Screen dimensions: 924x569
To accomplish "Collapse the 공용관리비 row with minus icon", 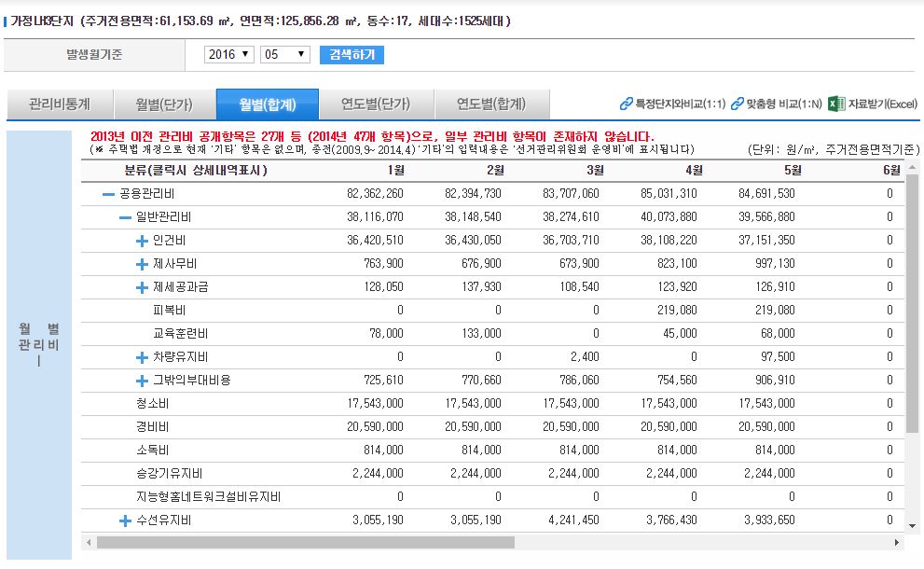I will pos(108,194).
